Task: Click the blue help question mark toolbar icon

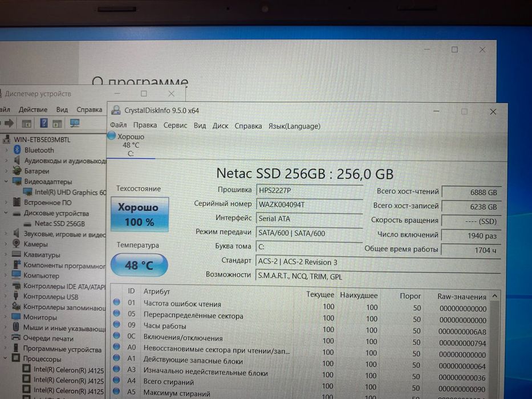Action: pos(44,123)
